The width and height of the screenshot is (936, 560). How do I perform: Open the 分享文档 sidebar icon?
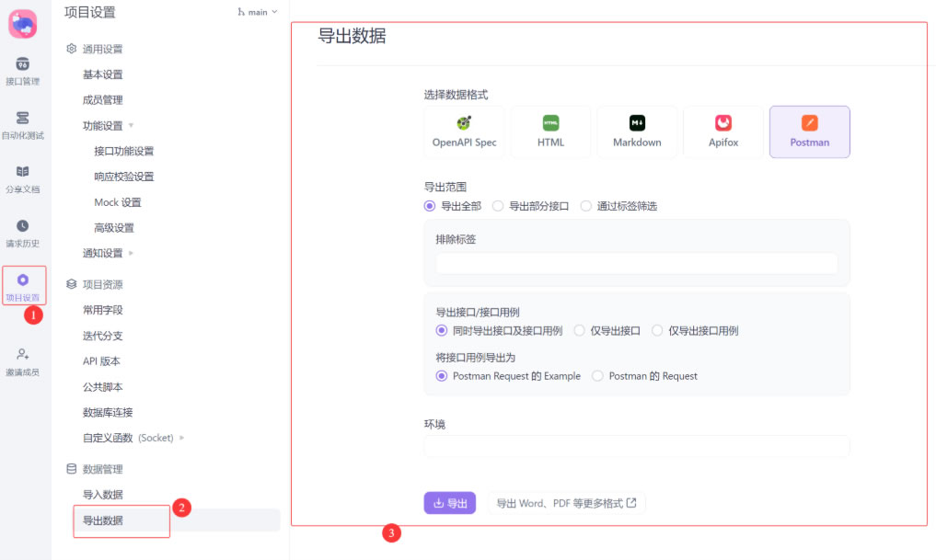coord(23,172)
